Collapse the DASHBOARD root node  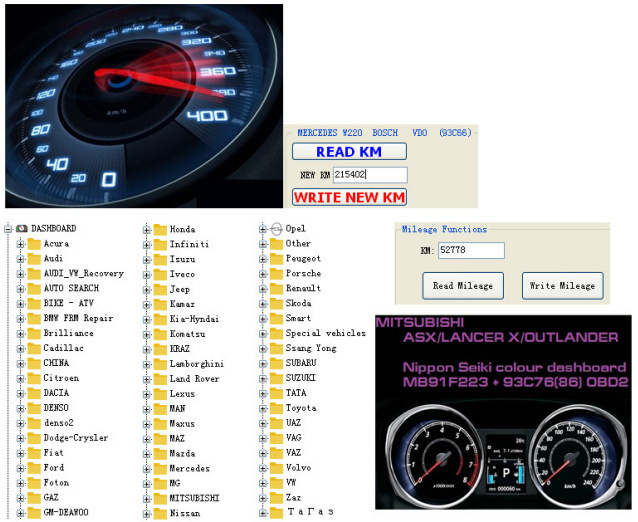(x=8, y=229)
